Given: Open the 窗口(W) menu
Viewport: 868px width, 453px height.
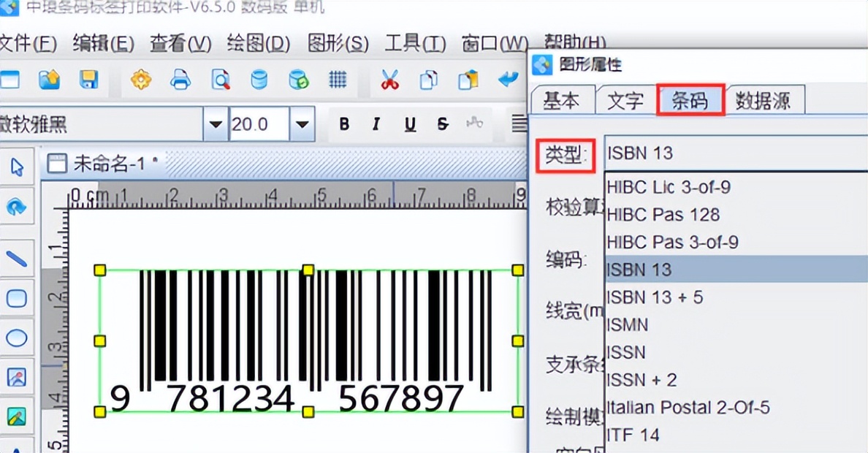Looking at the screenshot, I should coord(495,44).
